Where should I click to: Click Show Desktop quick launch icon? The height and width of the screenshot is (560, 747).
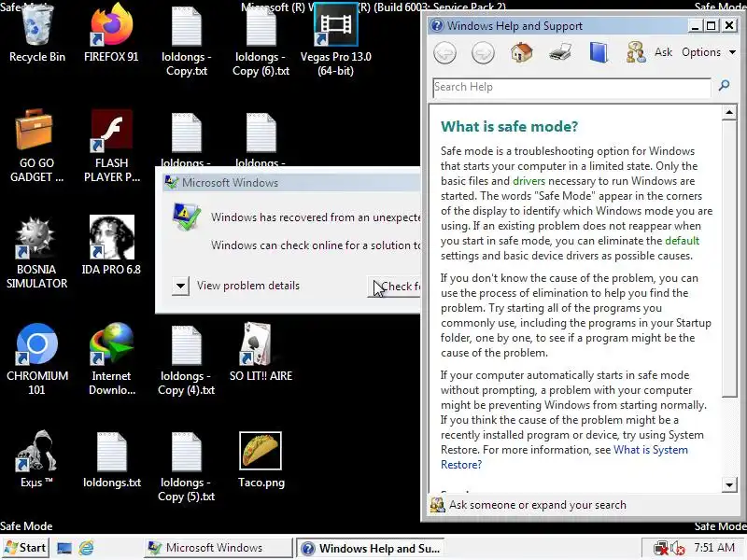pyautogui.click(x=64, y=548)
